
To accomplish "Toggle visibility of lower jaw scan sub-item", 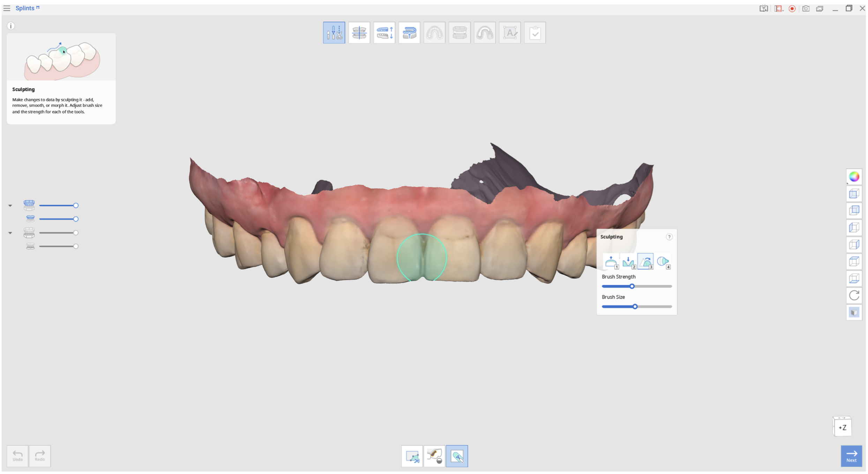I will (30, 246).
